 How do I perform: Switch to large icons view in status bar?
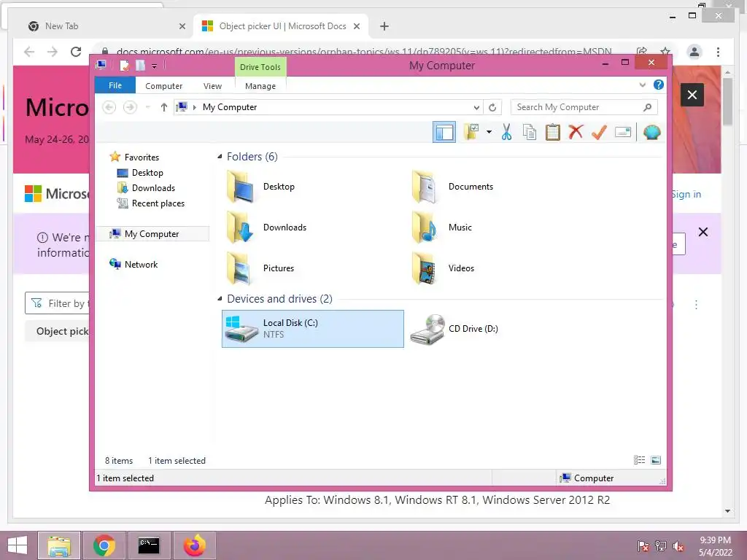[x=656, y=459]
